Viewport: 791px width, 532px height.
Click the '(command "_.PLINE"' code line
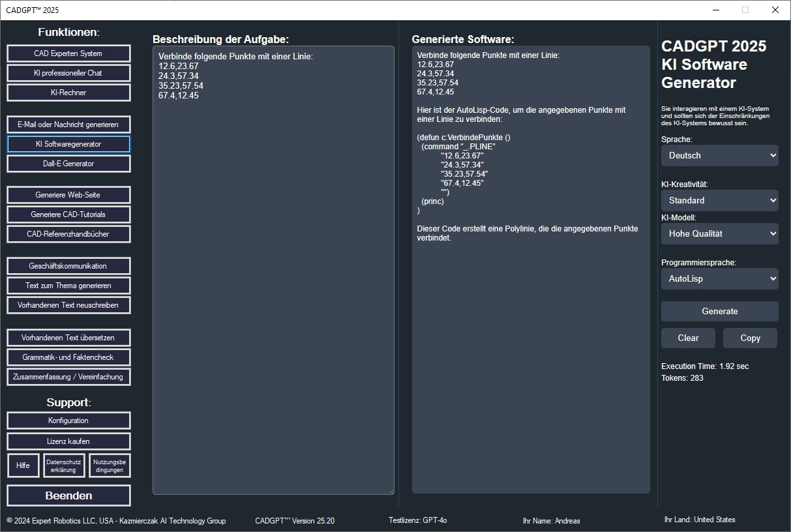(x=458, y=147)
